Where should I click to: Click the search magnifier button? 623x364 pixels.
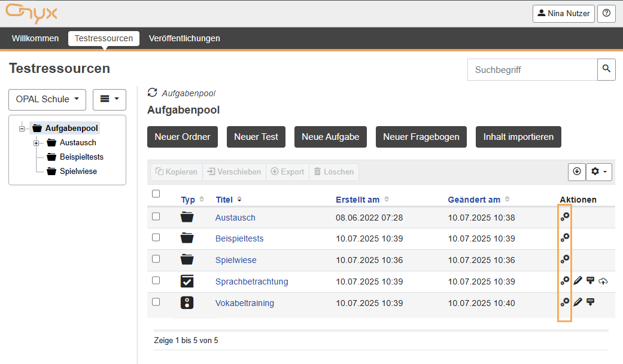tap(606, 69)
